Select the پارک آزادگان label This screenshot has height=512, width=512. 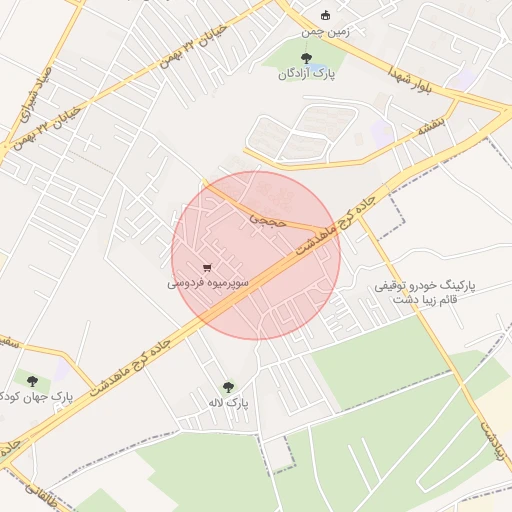point(307,74)
